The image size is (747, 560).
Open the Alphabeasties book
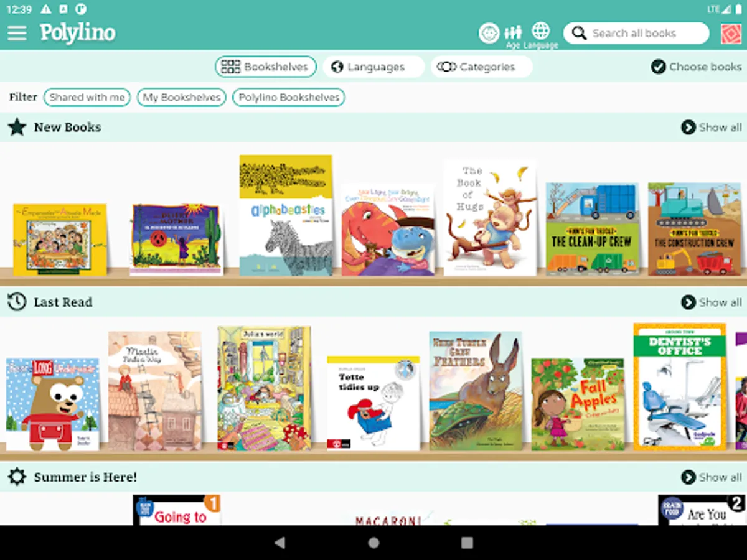(x=286, y=215)
